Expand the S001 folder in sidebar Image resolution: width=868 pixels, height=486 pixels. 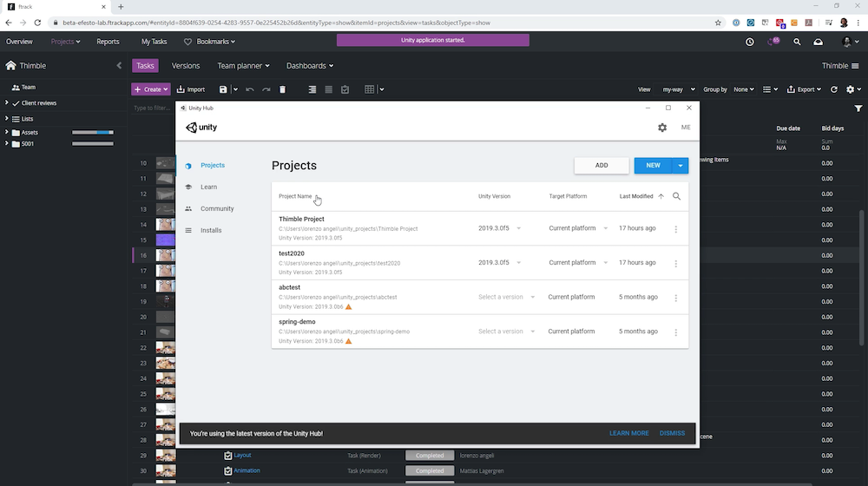(x=7, y=143)
